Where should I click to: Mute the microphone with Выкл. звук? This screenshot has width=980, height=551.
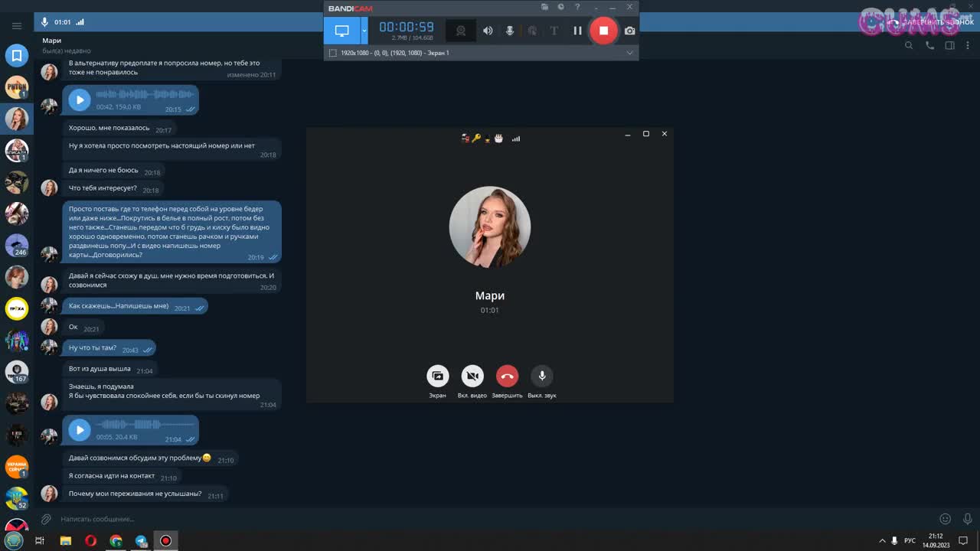pos(541,376)
